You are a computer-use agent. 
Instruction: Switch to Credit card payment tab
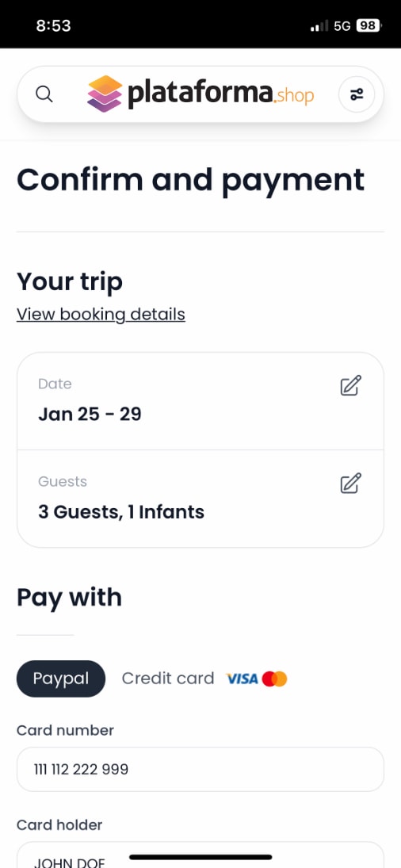click(x=167, y=678)
